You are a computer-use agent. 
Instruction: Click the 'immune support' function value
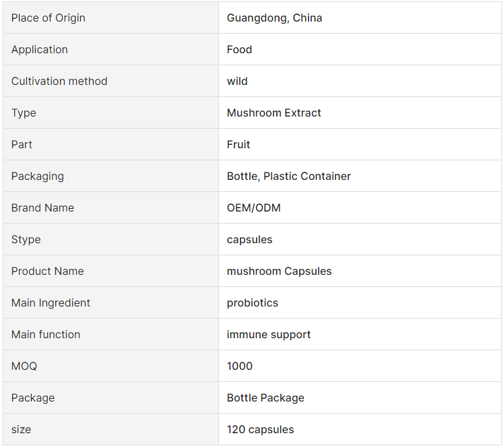point(269,334)
